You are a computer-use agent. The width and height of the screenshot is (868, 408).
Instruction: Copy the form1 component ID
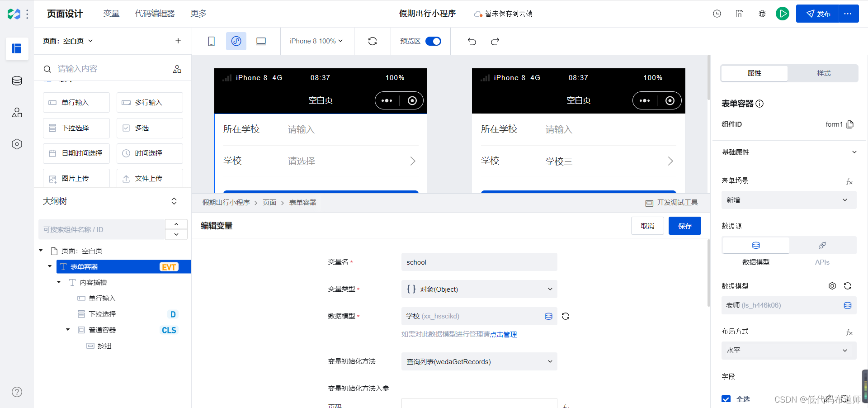pos(850,124)
